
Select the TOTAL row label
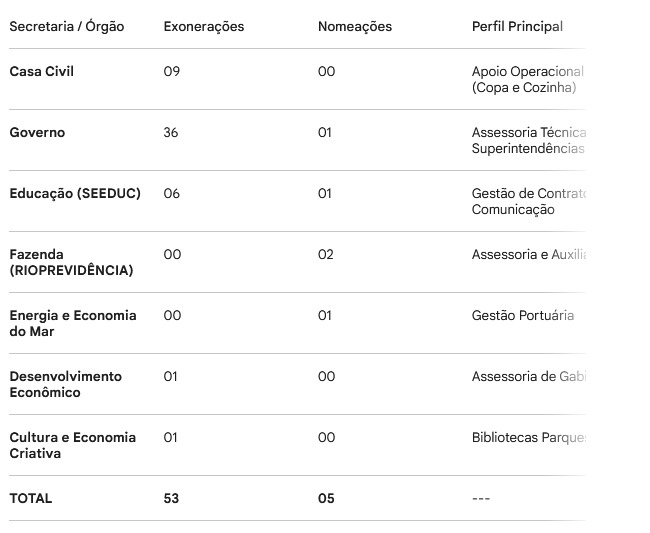(x=31, y=498)
